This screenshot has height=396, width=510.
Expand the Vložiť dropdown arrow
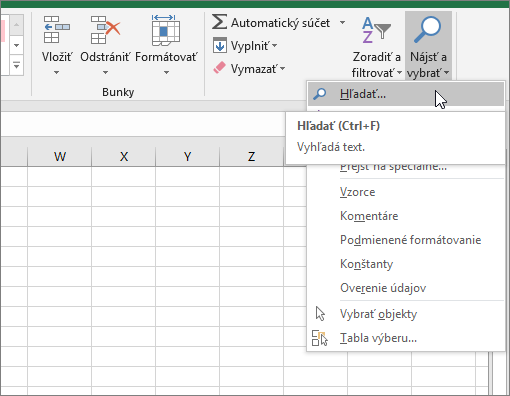tap(56, 72)
